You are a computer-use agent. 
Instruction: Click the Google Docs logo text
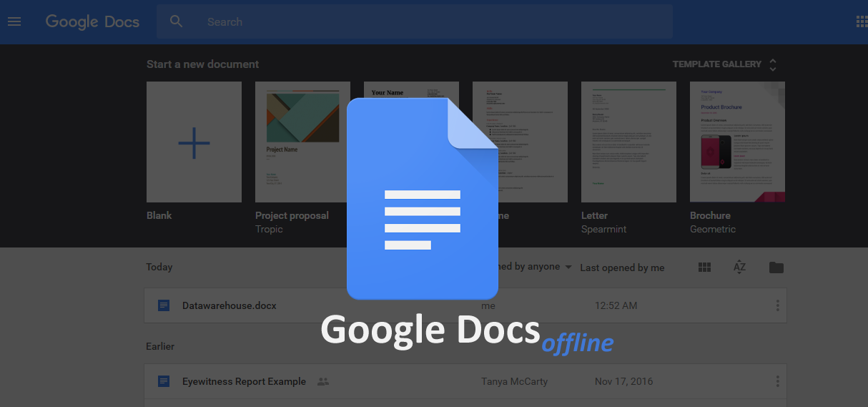[x=92, y=21]
